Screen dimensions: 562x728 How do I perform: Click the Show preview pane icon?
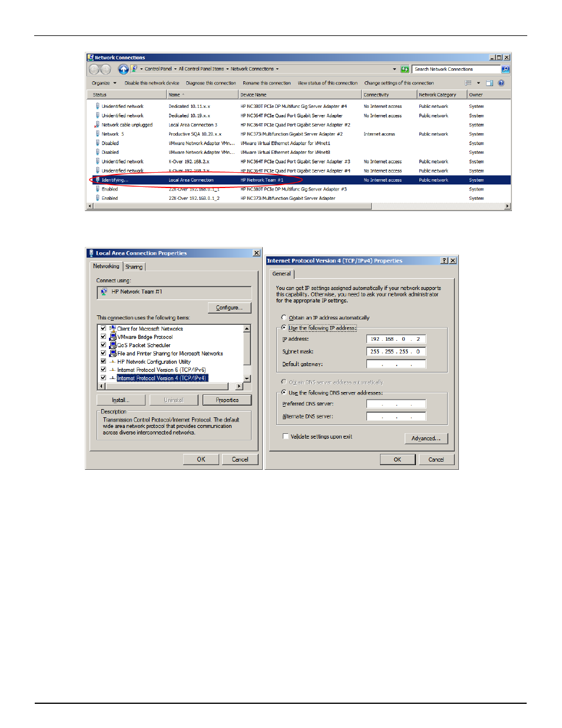tap(490, 83)
